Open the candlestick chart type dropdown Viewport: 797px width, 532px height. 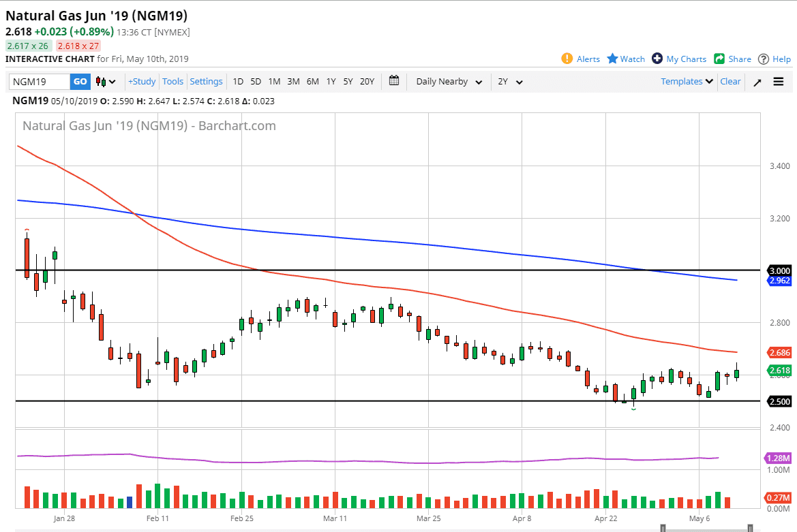click(x=106, y=82)
